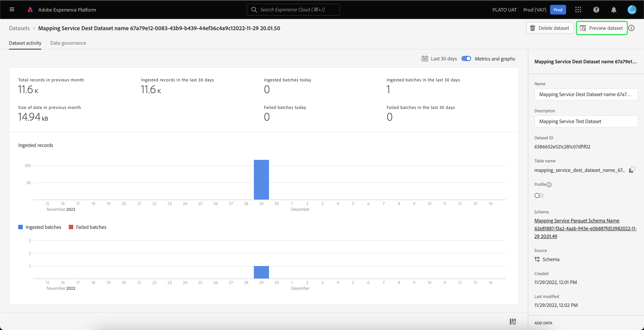Select the Dataset activity tab
Screen dimensions: 644x330
[25, 43]
